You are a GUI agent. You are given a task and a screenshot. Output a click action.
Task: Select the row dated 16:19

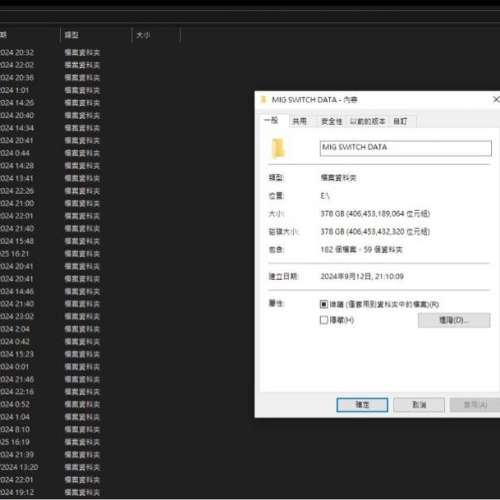(x=50, y=442)
